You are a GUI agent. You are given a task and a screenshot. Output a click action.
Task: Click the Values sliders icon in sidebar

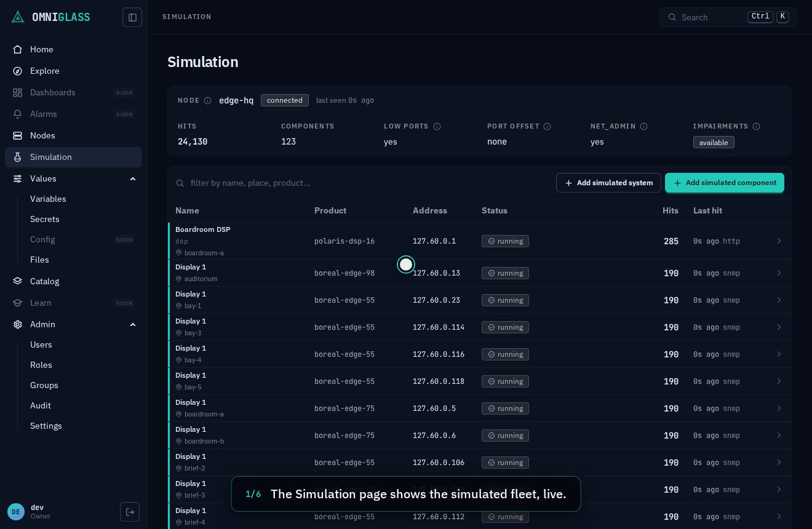point(18,178)
